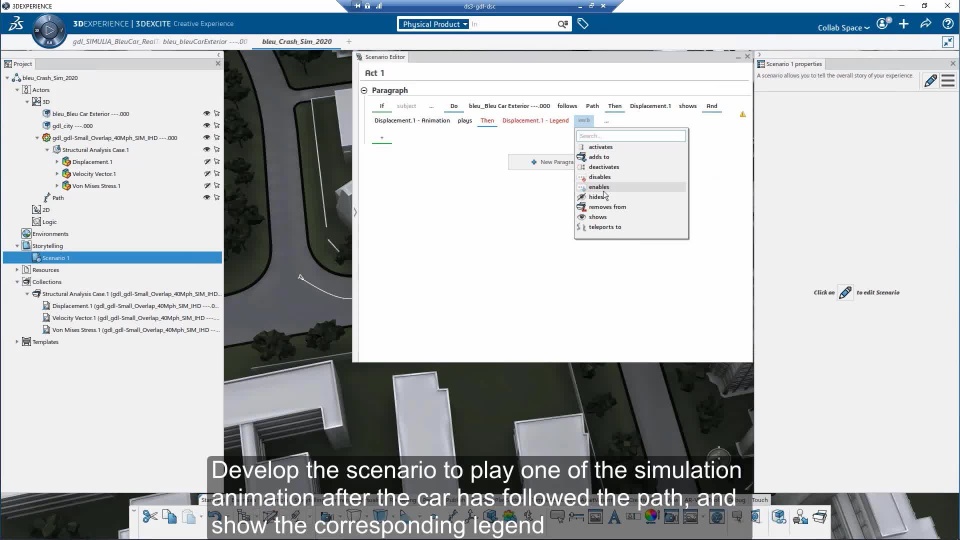Click the color wheel icon in bottom toolbar
This screenshot has height=540, width=960.
tap(651, 517)
